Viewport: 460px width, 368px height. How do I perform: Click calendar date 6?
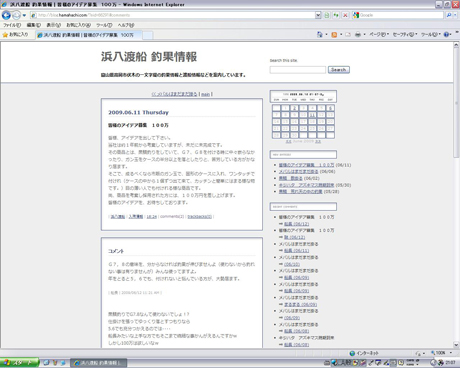click(330, 108)
